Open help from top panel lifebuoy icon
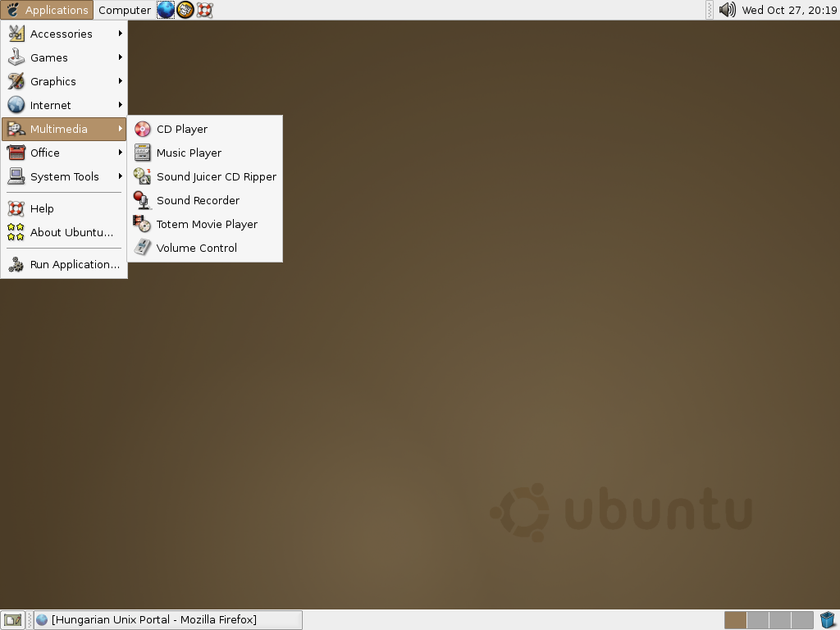This screenshot has width=840, height=630. [204, 10]
